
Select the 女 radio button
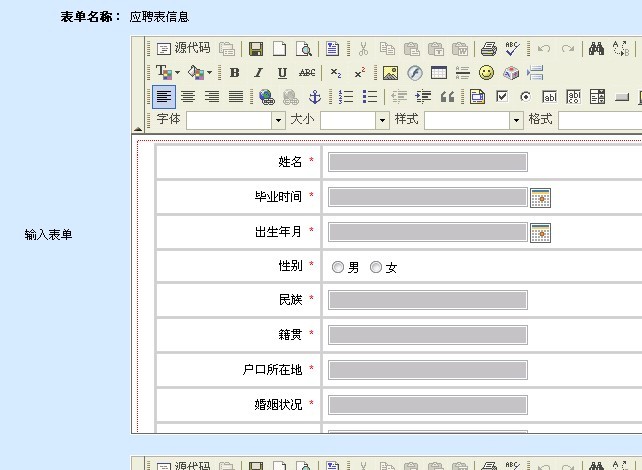point(376,267)
